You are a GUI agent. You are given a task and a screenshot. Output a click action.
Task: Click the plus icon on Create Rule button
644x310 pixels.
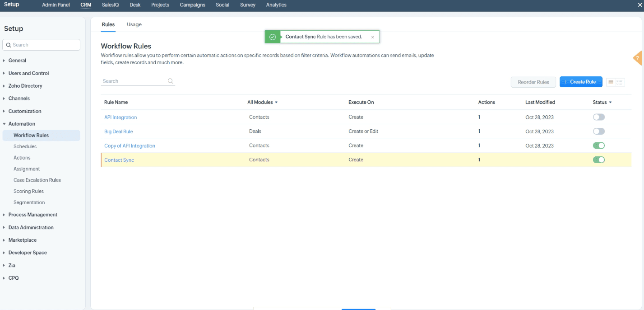pos(566,82)
